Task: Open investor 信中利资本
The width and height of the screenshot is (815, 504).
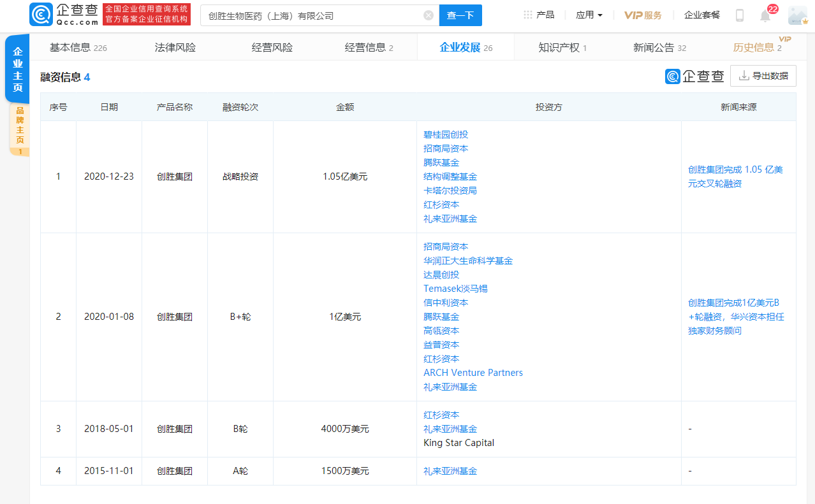Action: [x=446, y=303]
